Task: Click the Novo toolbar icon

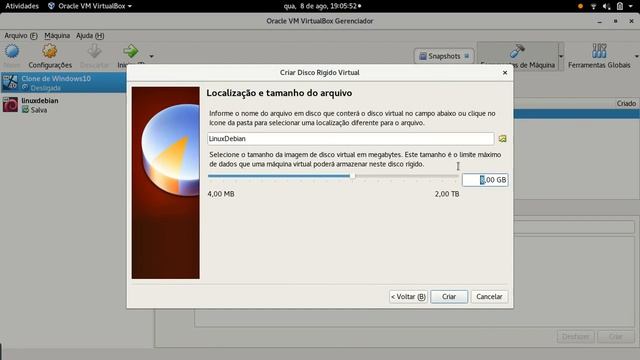Action: [x=12, y=52]
